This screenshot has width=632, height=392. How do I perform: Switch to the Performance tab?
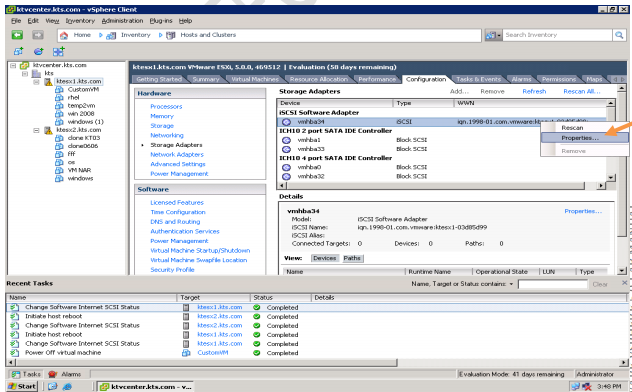377,79
